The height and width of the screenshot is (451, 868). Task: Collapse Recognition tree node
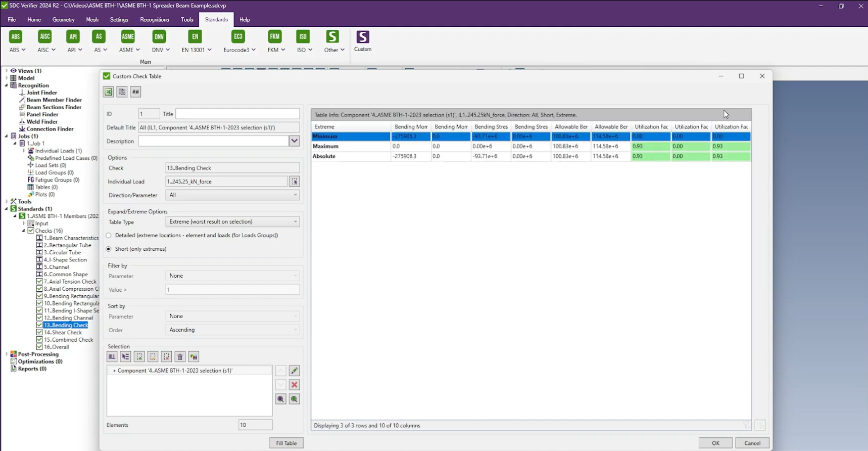[7, 85]
